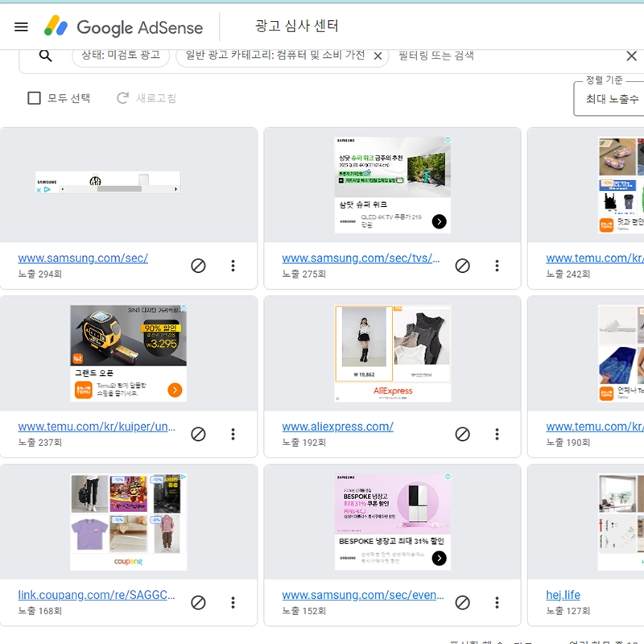Select the Temu tape measure ad thumbnail
The height and width of the screenshot is (644, 644).
point(128,353)
